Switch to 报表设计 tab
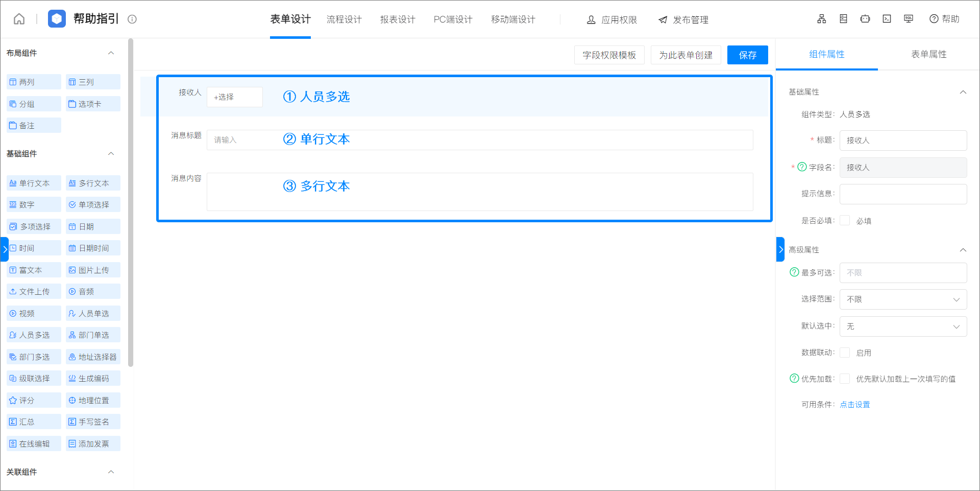980x491 pixels. (398, 19)
